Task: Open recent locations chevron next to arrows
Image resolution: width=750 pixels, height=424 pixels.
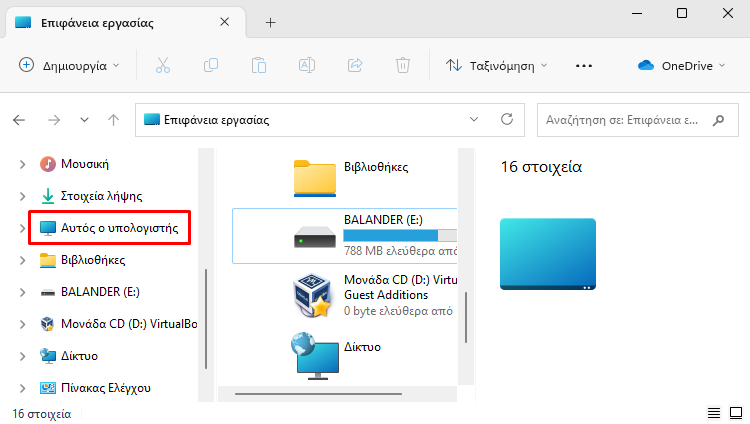Action: pos(84,120)
